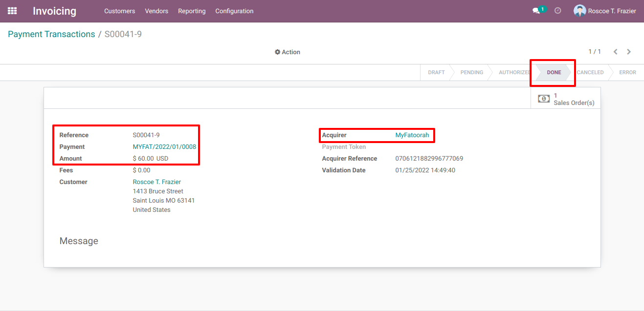The image size is (644, 311).
Task: Click the S00041-9 breadcrumb title
Action: coord(123,34)
